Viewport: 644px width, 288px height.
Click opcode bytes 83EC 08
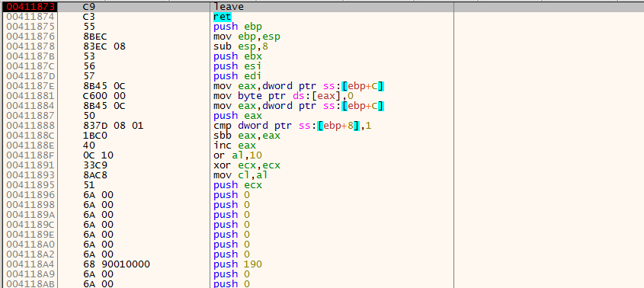tap(104, 46)
